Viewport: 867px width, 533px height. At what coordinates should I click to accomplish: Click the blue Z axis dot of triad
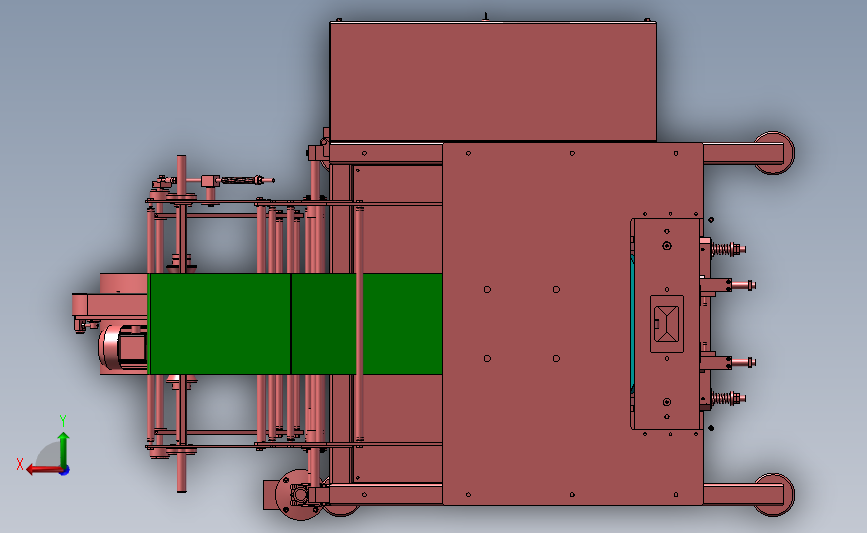click(65, 471)
